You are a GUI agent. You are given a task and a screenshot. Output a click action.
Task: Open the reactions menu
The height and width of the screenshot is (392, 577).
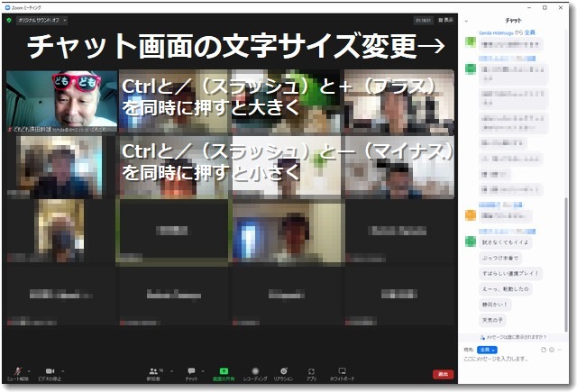click(283, 374)
